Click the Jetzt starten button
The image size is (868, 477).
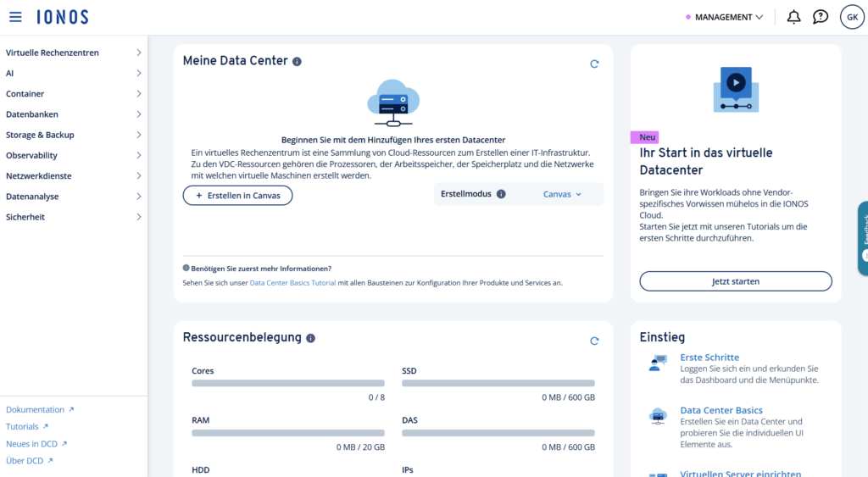coord(736,281)
